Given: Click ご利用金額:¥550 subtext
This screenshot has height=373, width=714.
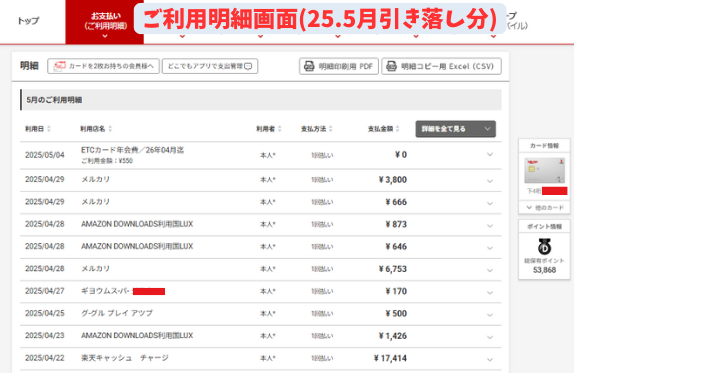Looking at the screenshot, I should pyautogui.click(x=107, y=161).
